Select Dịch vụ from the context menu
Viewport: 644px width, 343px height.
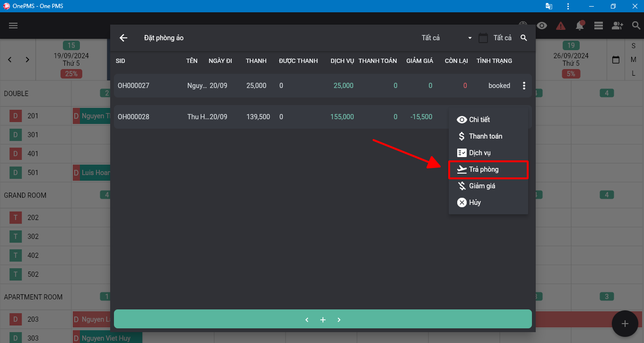[x=488, y=153]
